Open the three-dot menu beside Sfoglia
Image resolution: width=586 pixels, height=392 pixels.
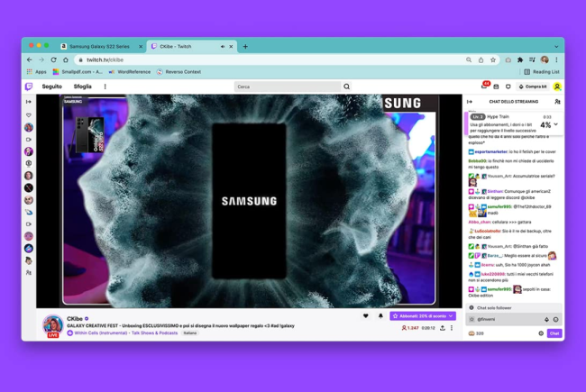pyautogui.click(x=105, y=87)
